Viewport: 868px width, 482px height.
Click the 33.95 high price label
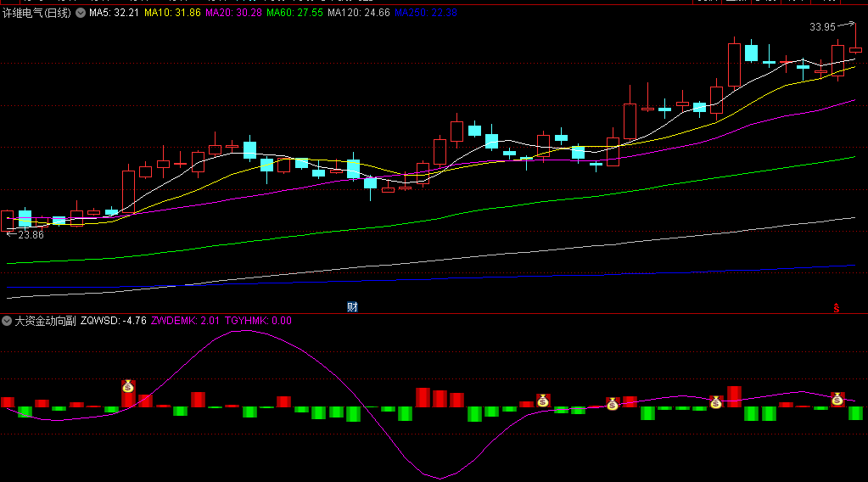pos(822,27)
